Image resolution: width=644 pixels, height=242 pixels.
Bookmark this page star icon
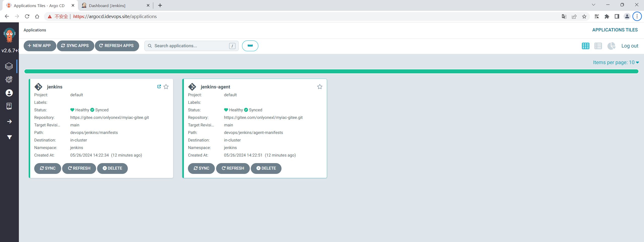click(584, 17)
